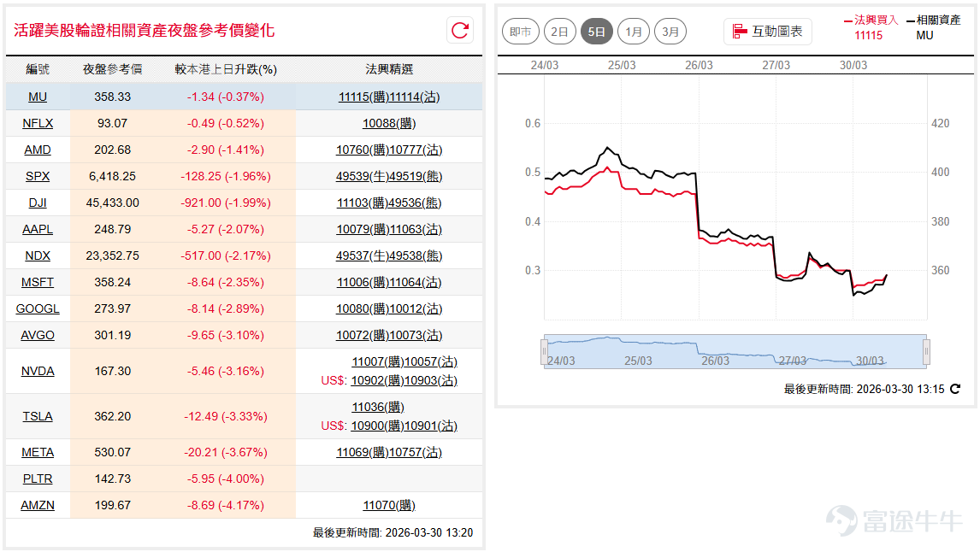Switch chart to 1月 range
Viewport: 980px width, 552px height.
coord(633,32)
